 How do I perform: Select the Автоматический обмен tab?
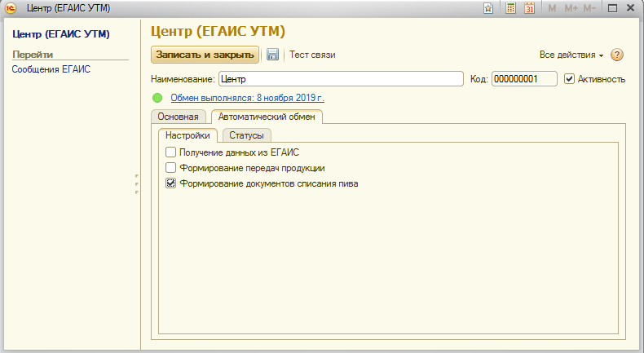click(267, 117)
